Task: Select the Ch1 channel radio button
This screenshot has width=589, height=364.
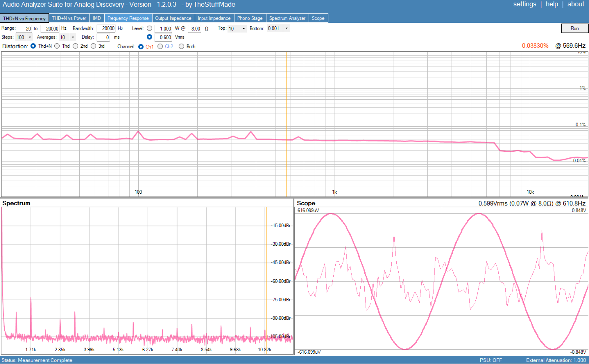Action: point(141,47)
